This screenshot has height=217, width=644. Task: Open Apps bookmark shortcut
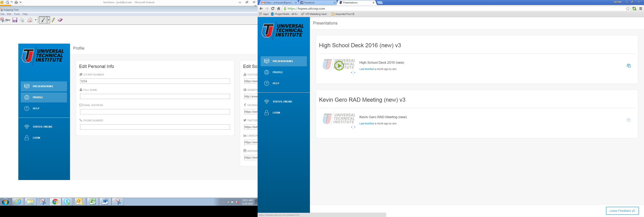tap(264, 14)
